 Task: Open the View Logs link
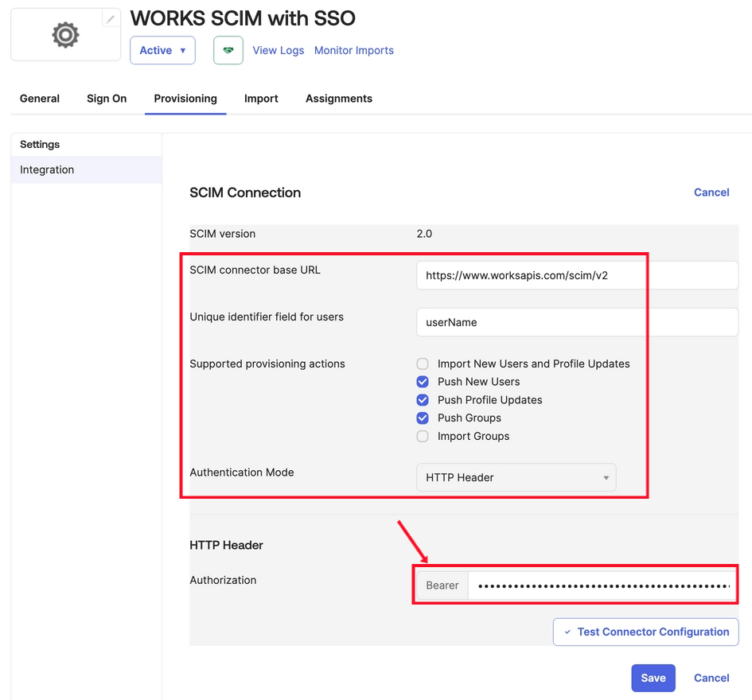[279, 50]
